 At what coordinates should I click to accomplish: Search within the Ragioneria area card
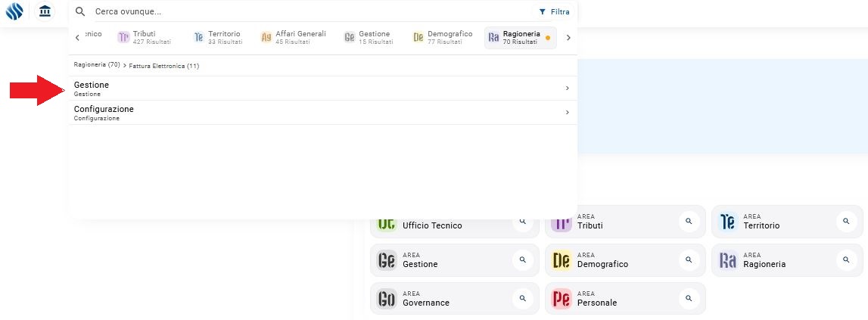[847, 260]
